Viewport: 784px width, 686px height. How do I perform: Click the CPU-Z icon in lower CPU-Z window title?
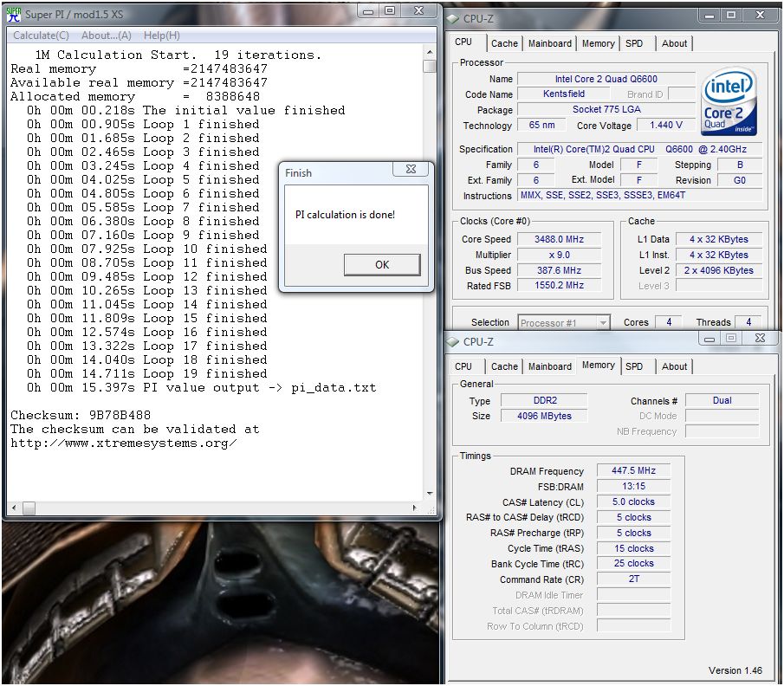coord(453,342)
